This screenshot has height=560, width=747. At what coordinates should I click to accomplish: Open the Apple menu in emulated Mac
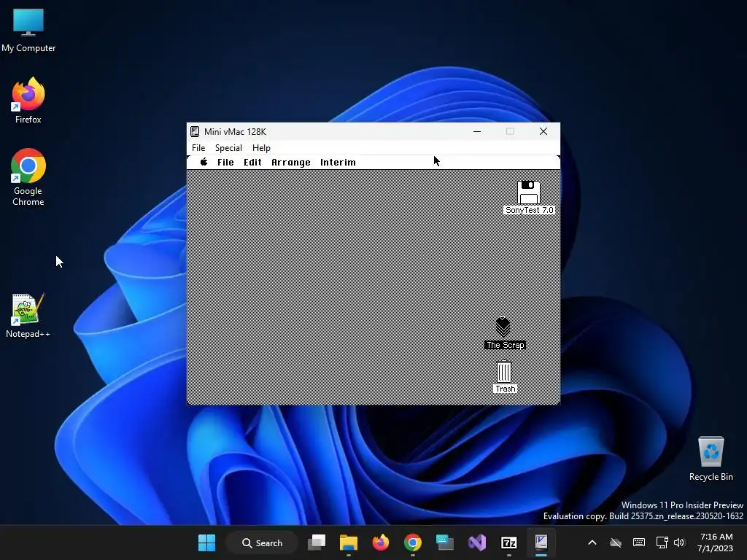pos(204,162)
